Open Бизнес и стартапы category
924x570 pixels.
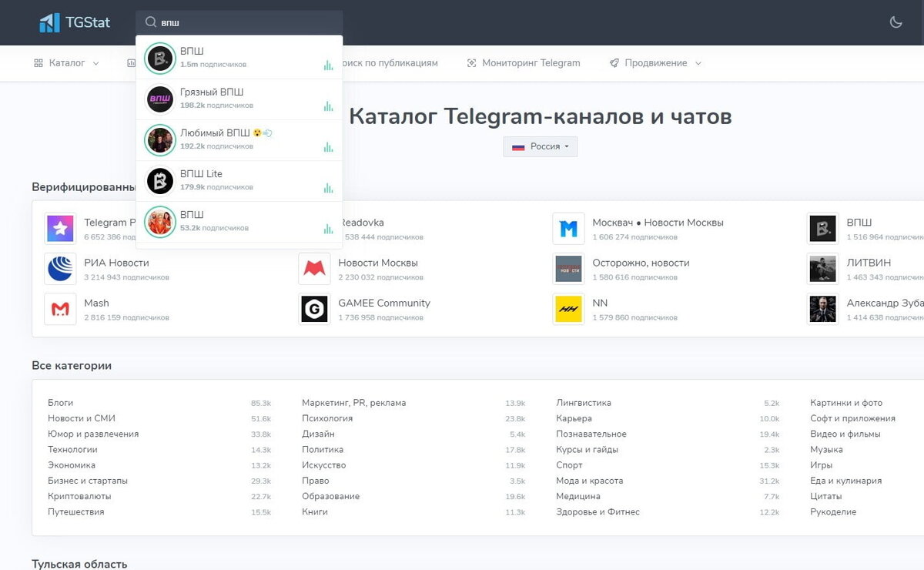coord(88,481)
